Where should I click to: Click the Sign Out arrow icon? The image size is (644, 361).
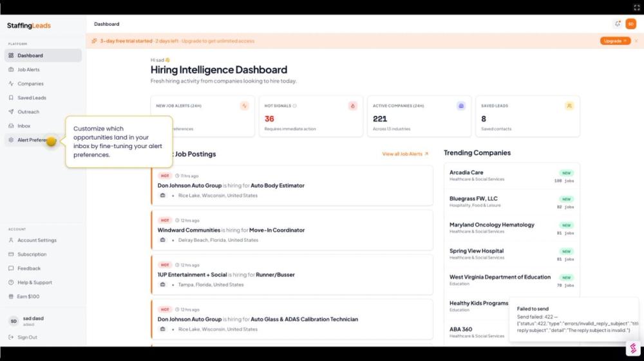pos(11,337)
